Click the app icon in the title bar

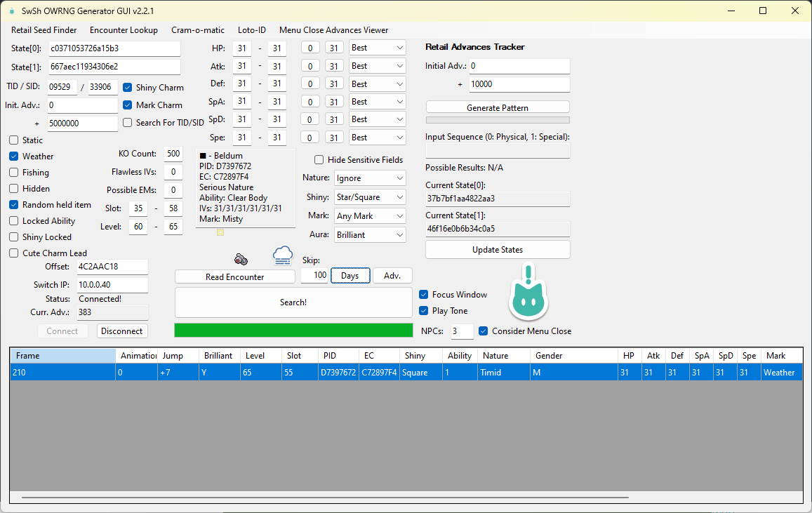[x=12, y=11]
